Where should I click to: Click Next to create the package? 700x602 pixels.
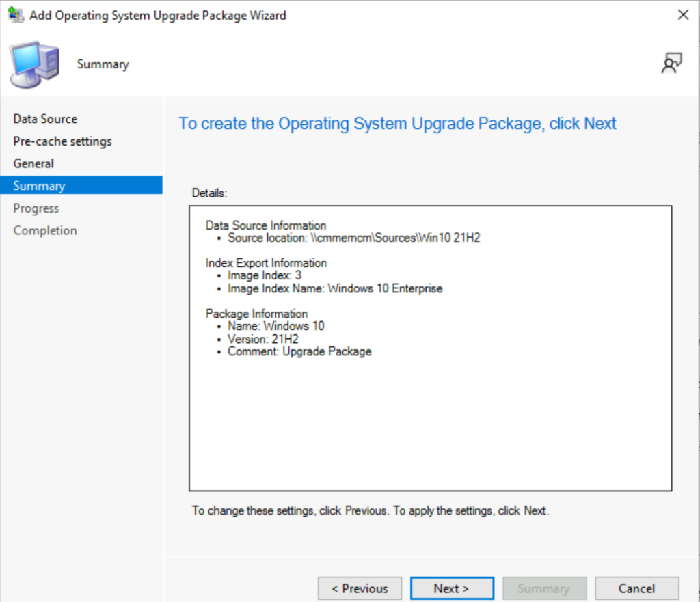coord(451,588)
